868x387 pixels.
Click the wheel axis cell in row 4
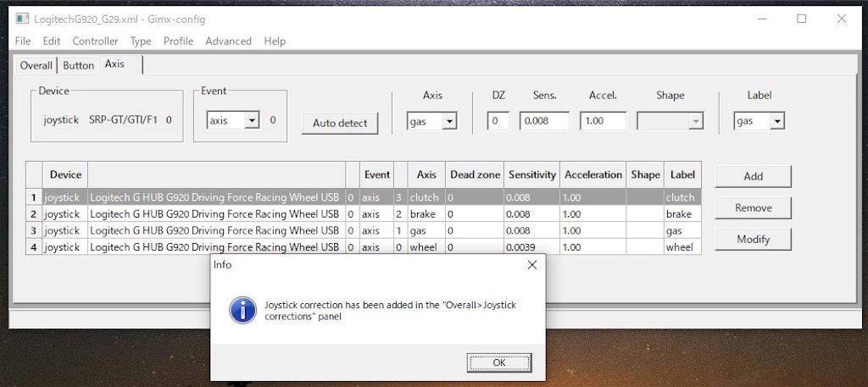pyautogui.click(x=426, y=247)
